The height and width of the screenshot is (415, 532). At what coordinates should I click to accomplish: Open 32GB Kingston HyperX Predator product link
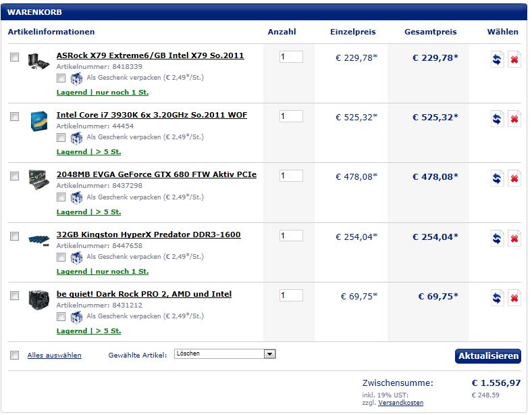pos(149,235)
